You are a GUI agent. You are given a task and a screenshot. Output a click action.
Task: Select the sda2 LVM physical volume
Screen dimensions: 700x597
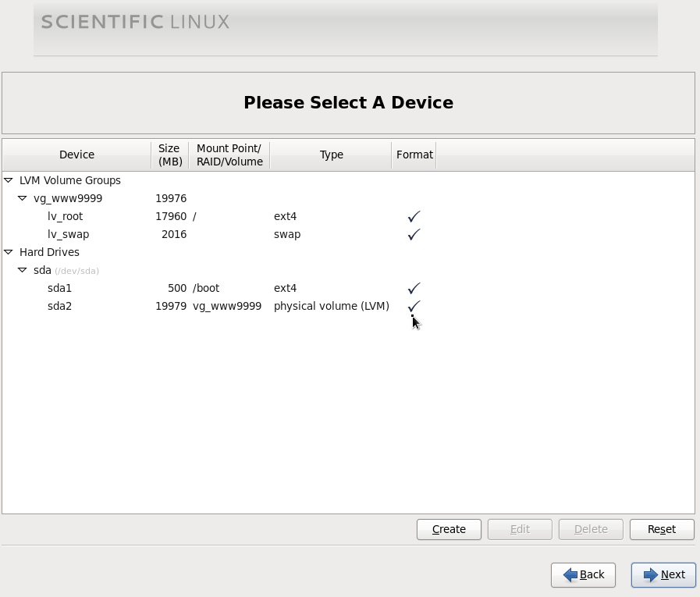(x=60, y=306)
